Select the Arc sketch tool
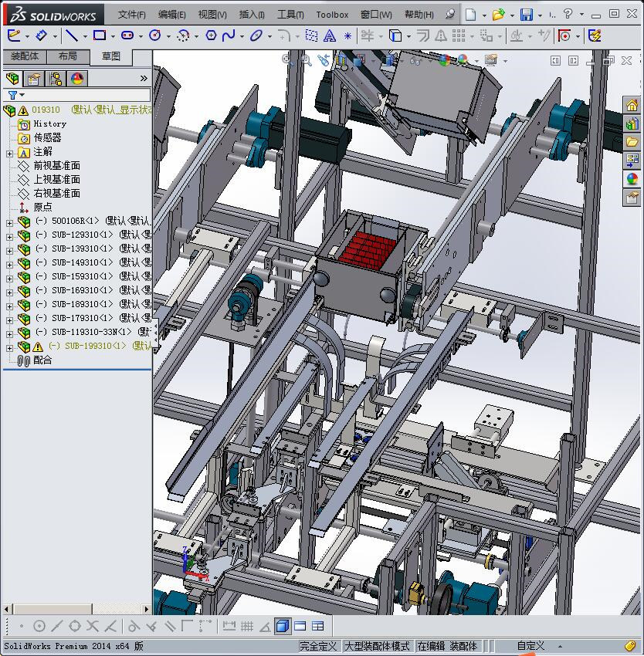Screen dimensions: 644x656 click(x=183, y=36)
